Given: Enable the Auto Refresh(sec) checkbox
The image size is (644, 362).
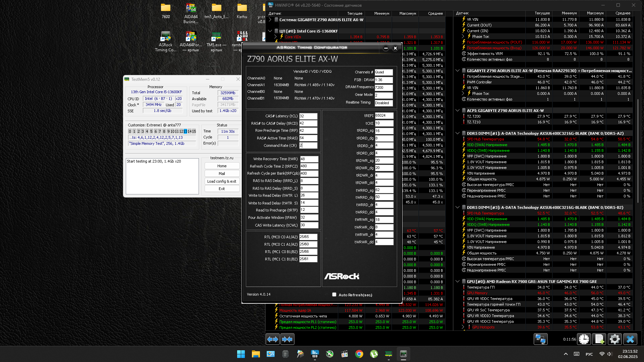Looking at the screenshot, I should [x=334, y=295].
